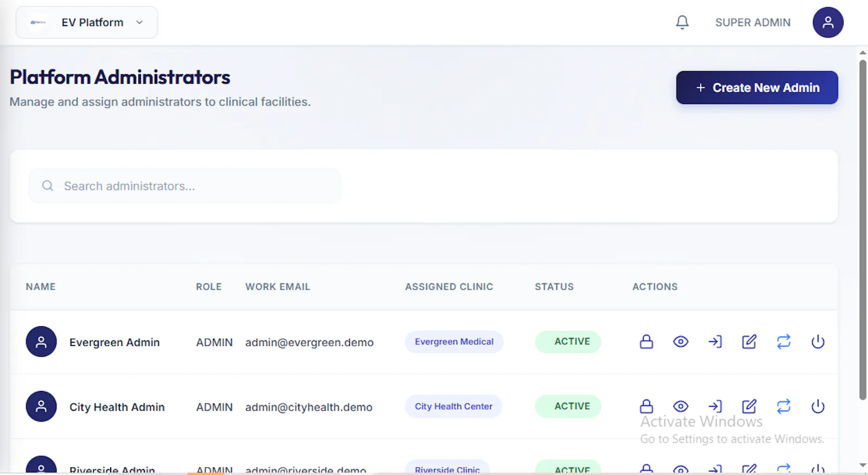This screenshot has width=868, height=475.
Task: Click the NAME column header
Action: tap(41, 287)
